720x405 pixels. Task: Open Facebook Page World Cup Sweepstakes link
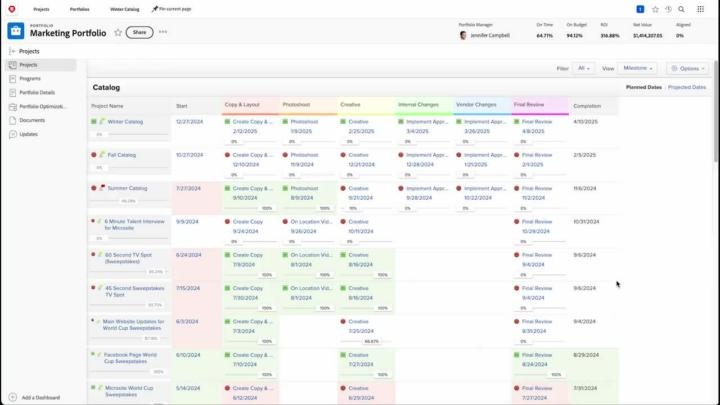point(130,358)
